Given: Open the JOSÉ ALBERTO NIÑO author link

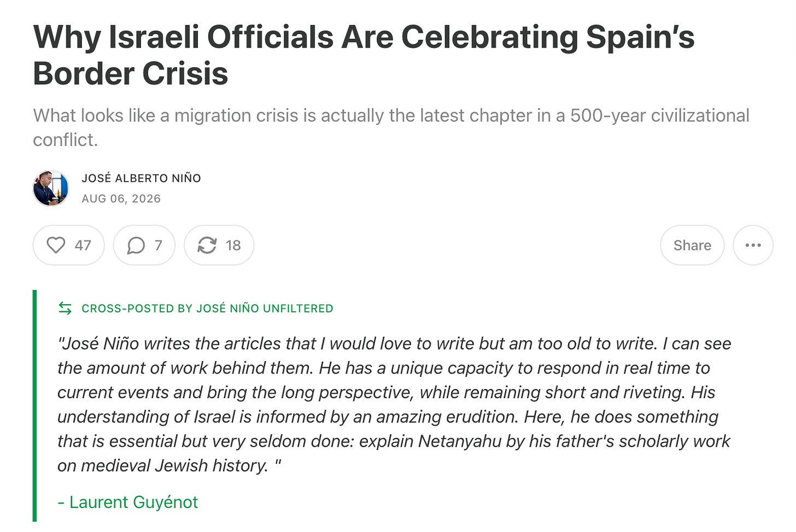Looking at the screenshot, I should coord(141,178).
